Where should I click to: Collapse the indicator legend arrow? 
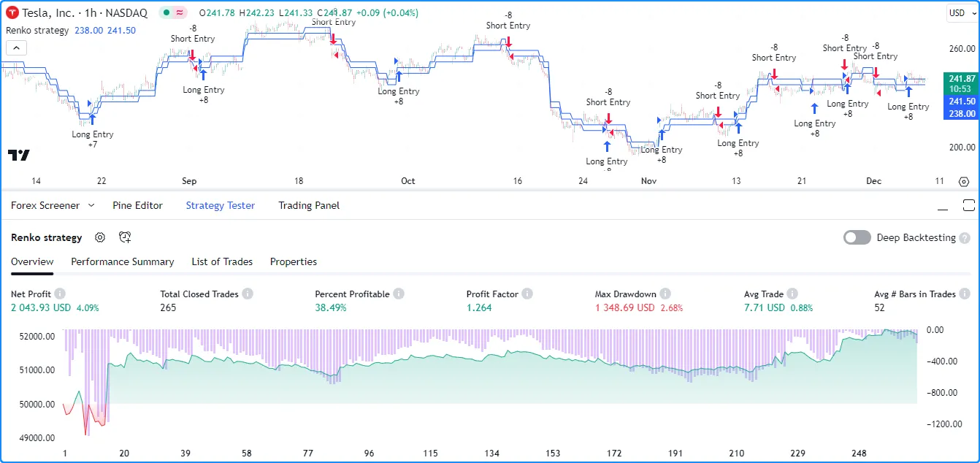click(16, 48)
